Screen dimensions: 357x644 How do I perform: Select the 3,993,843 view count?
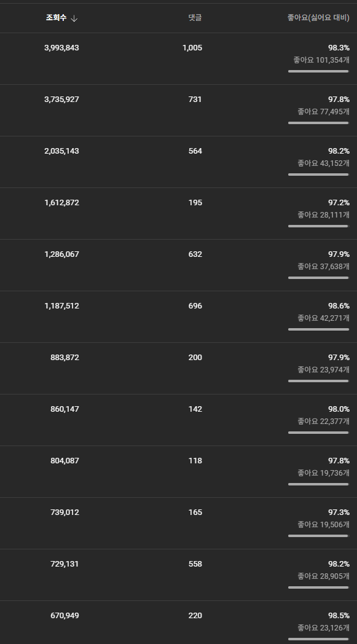(61, 48)
